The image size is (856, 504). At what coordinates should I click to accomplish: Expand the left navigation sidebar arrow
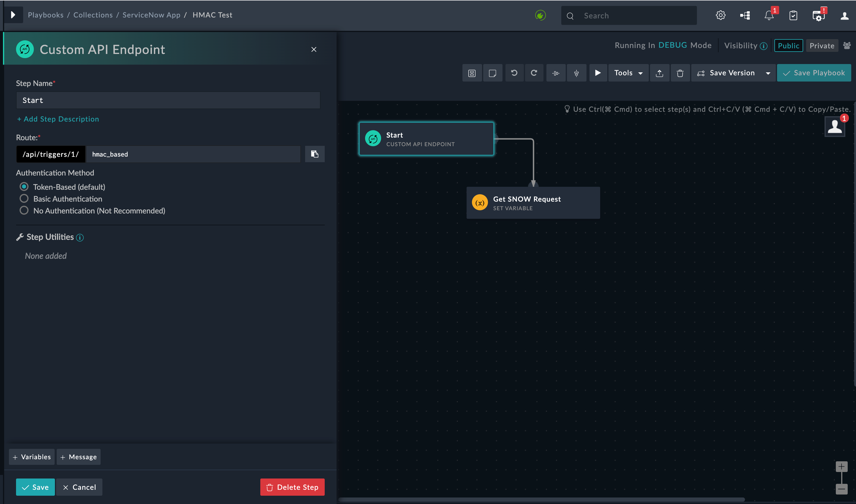point(13,15)
